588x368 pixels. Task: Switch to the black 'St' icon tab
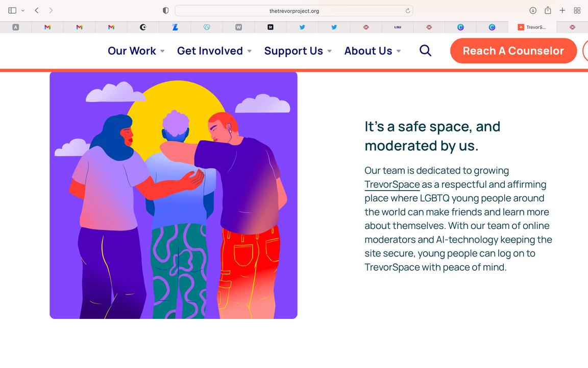(271, 27)
